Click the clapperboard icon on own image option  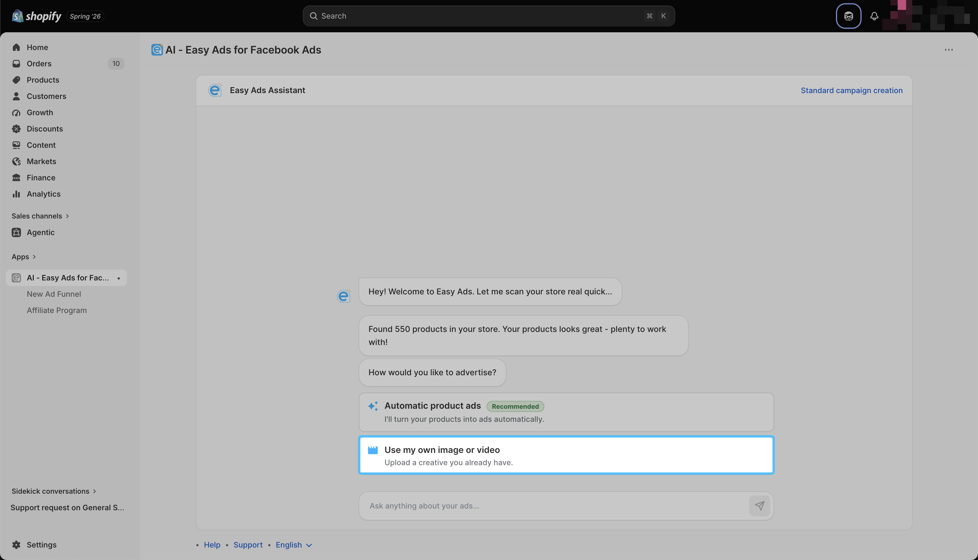[x=373, y=450]
